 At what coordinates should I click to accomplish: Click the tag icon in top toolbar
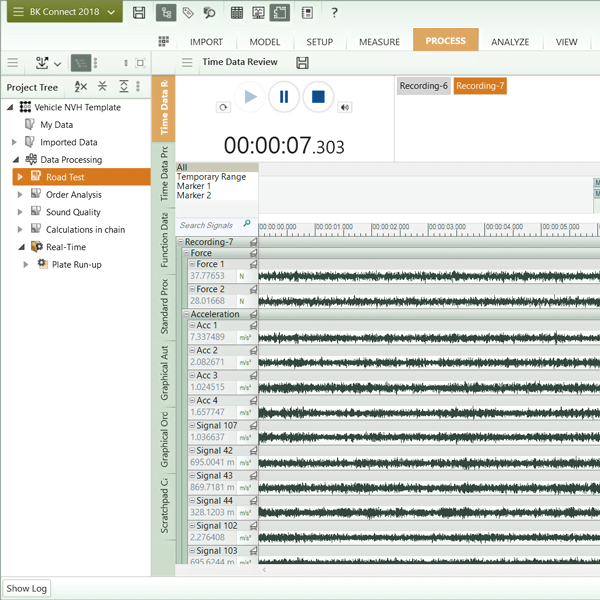coord(188,13)
